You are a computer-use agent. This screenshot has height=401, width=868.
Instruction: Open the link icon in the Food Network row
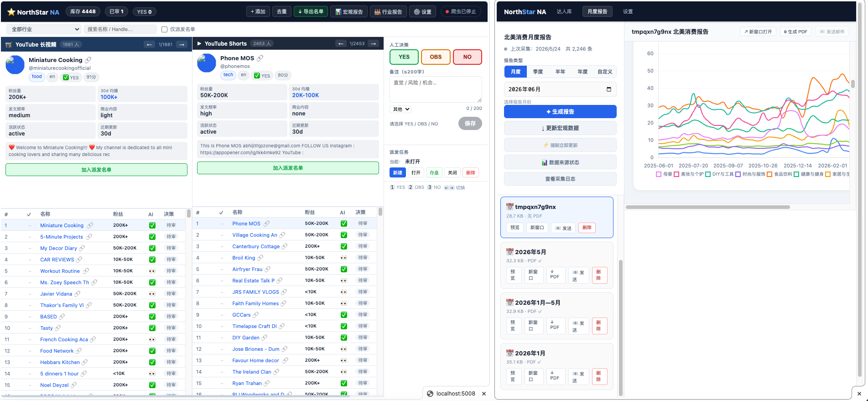(78, 351)
